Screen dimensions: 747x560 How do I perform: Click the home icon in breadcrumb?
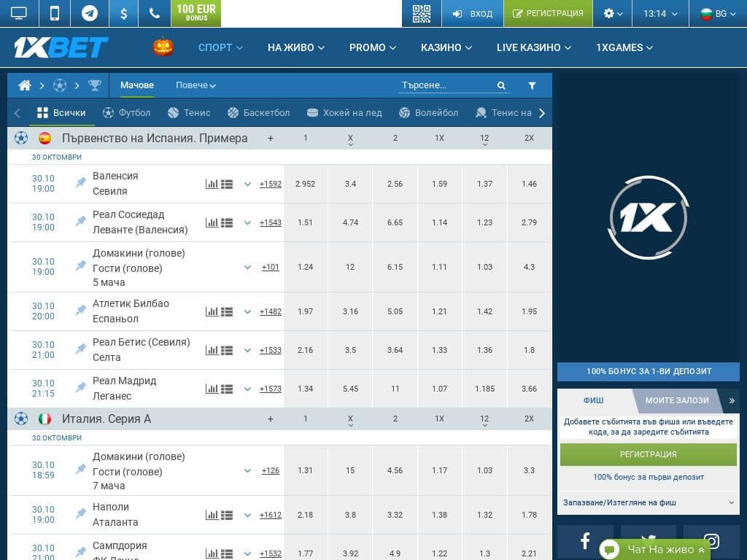tap(25, 85)
